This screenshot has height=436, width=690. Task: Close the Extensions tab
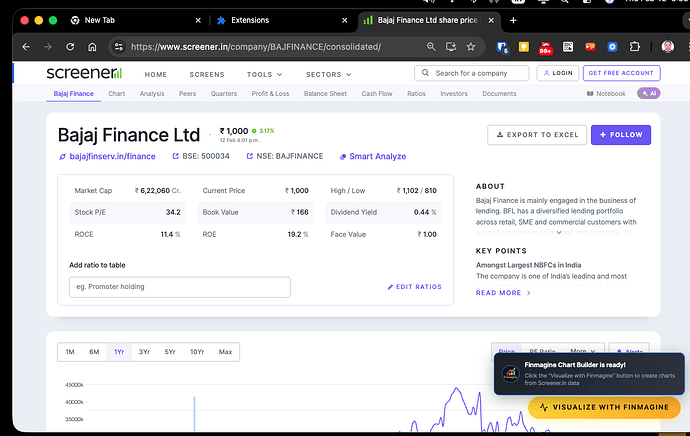coord(345,20)
